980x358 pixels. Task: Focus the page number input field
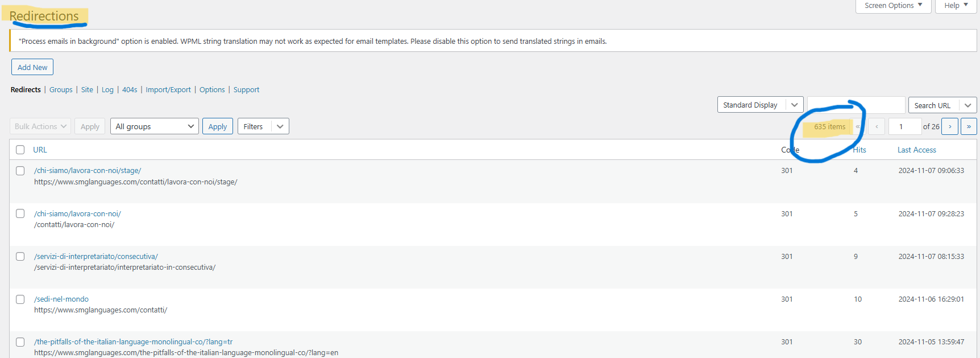905,126
